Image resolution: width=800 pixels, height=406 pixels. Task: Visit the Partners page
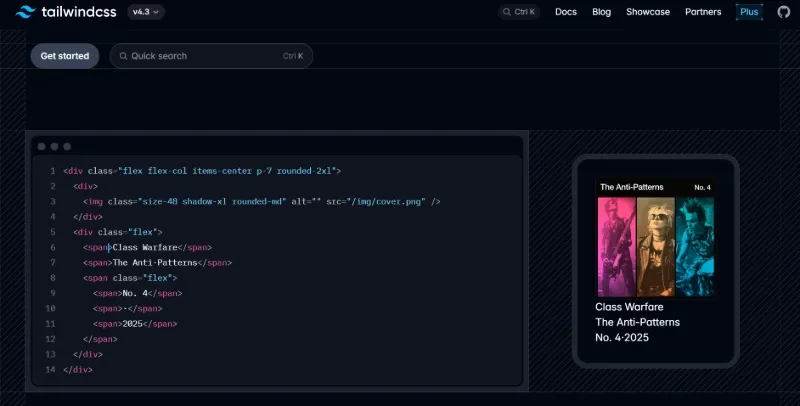[703, 12]
